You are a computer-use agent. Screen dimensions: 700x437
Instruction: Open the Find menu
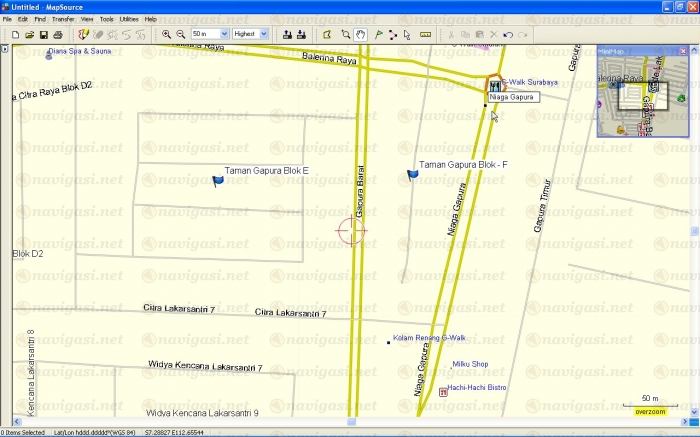[40, 19]
